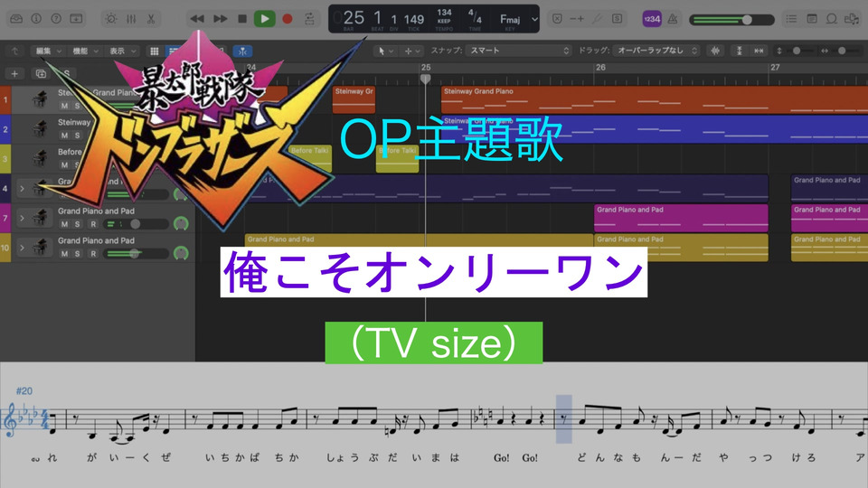Toggle the Solo S button in control bar
This screenshot has height=488, width=868.
click(x=617, y=19)
